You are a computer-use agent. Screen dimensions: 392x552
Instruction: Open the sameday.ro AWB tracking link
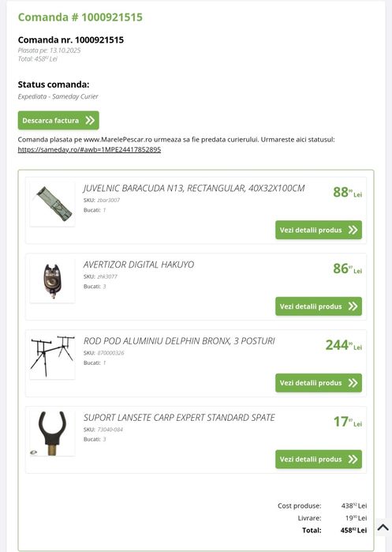(89, 149)
